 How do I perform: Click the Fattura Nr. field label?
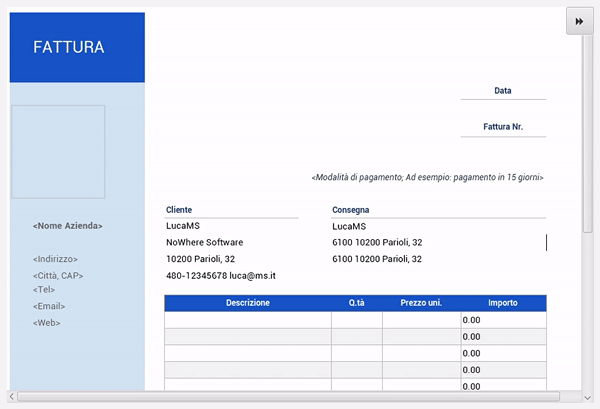tap(503, 127)
